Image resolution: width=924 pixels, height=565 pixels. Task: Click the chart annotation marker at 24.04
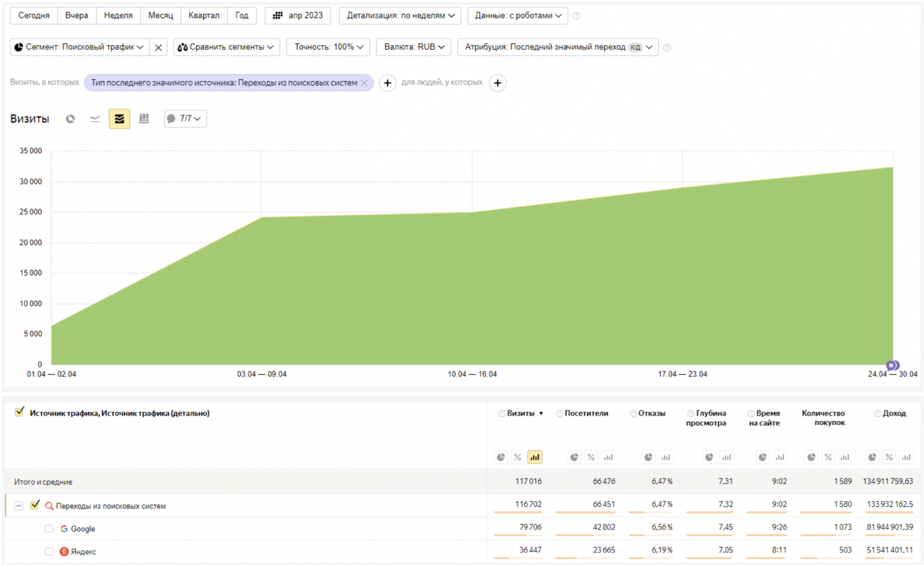(892, 365)
